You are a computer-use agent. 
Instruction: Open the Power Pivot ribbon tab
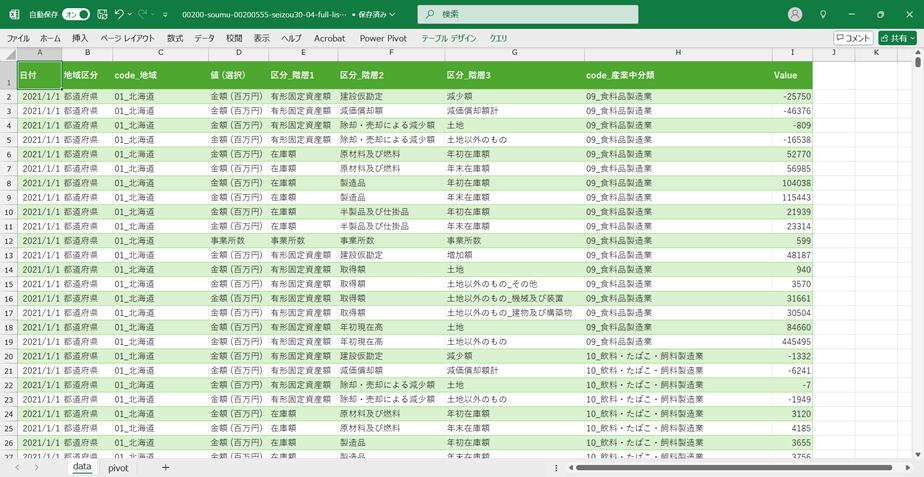point(385,38)
